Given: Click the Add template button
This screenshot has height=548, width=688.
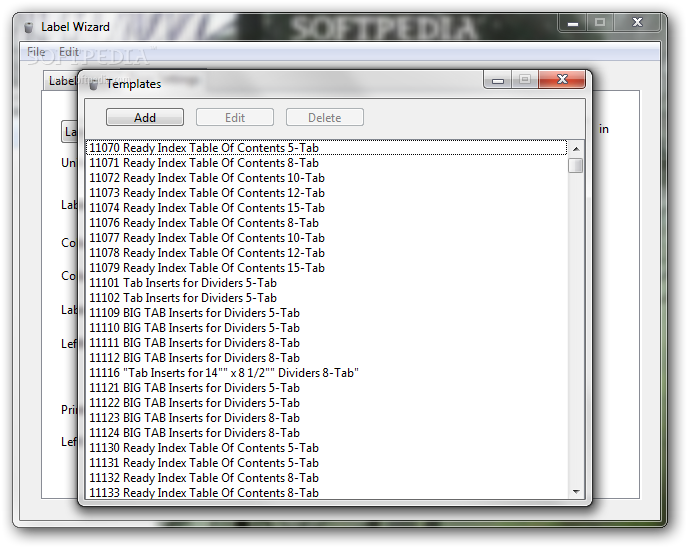Looking at the screenshot, I should point(145,118).
